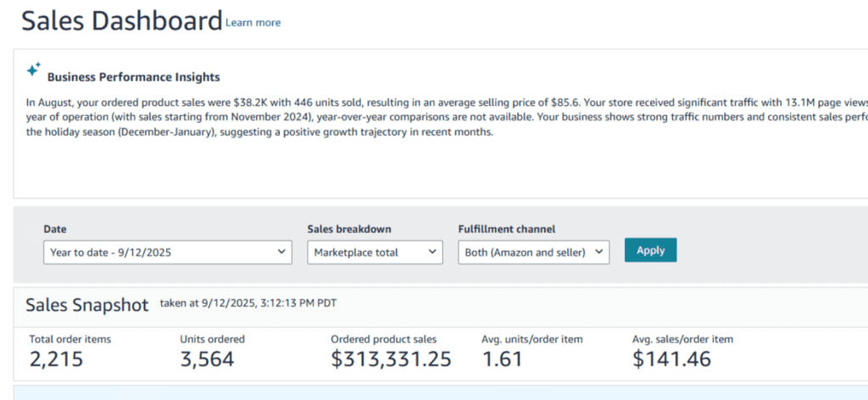Click the Sales breakdown filter label

click(x=348, y=229)
